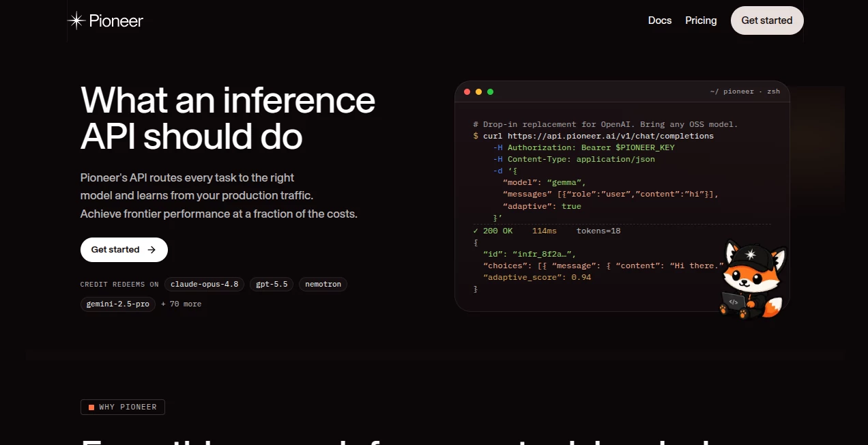The width and height of the screenshot is (868, 445).
Task: Click the WHY PIONEER badge
Action: (x=123, y=407)
